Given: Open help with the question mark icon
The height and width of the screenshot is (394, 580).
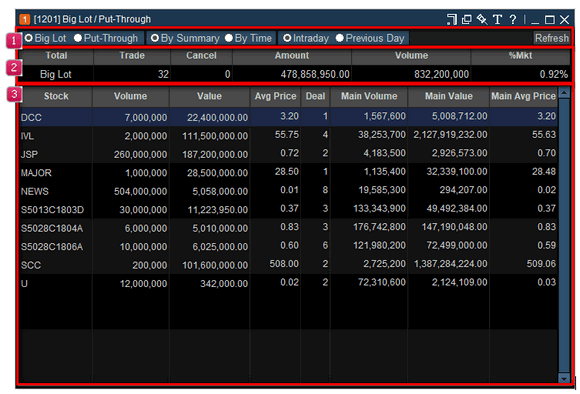Looking at the screenshot, I should tap(513, 19).
